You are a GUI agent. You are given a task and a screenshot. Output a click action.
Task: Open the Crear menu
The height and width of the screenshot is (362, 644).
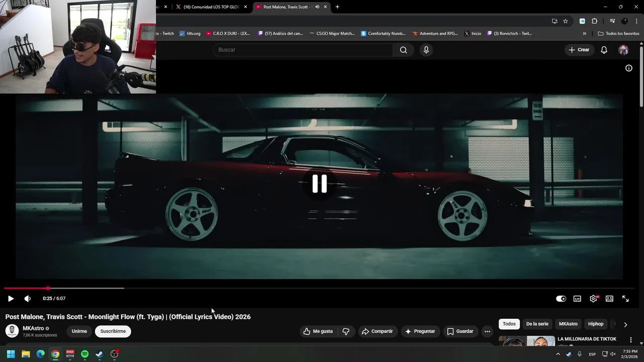(579, 50)
